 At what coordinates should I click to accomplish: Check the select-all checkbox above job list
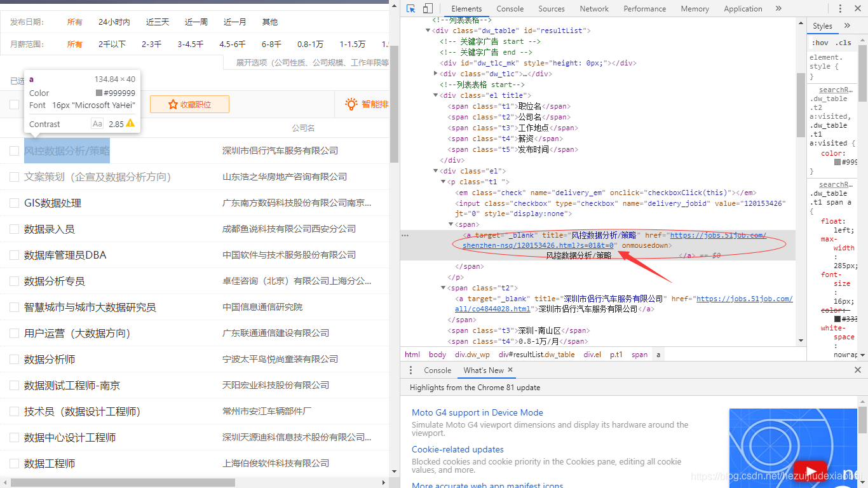point(15,104)
